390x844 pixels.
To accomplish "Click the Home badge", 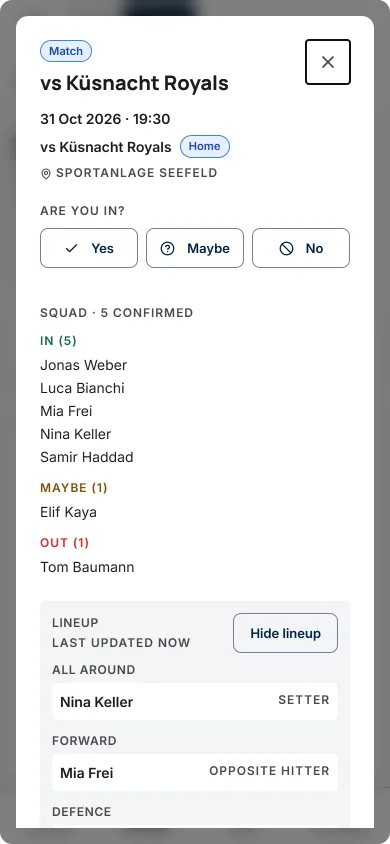I will 204,146.
